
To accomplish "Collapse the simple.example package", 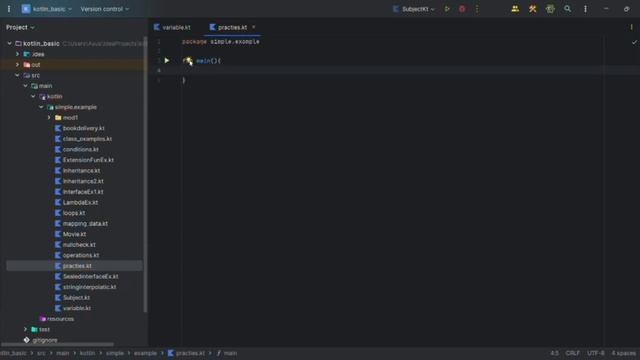I will click(x=41, y=107).
